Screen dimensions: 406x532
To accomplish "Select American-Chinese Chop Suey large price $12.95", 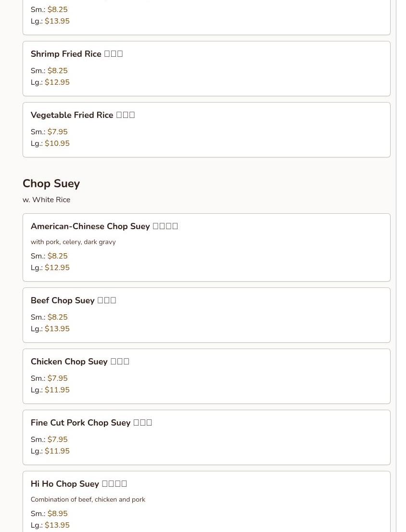I will 57,268.
